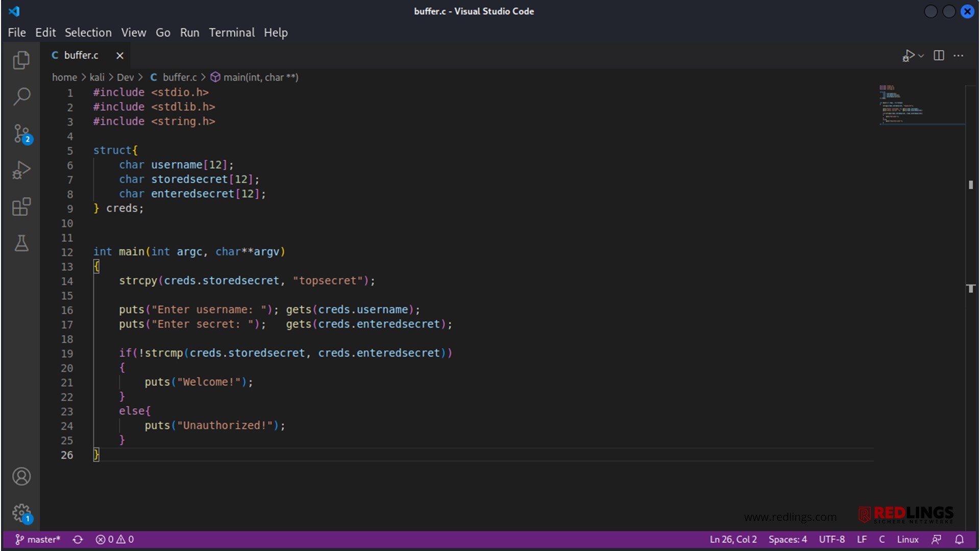980x551 pixels.
Task: Click the "topsecret" string on line 14
Action: point(328,281)
